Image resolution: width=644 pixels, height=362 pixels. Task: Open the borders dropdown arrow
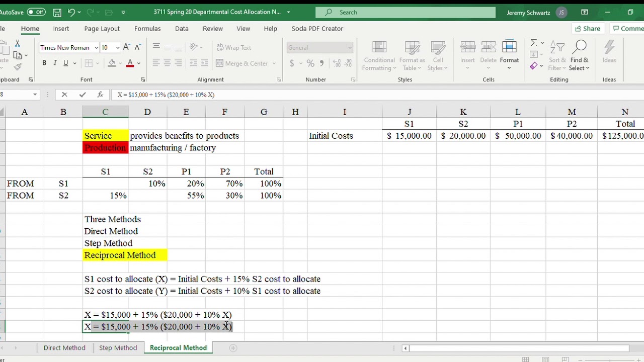coord(98,63)
